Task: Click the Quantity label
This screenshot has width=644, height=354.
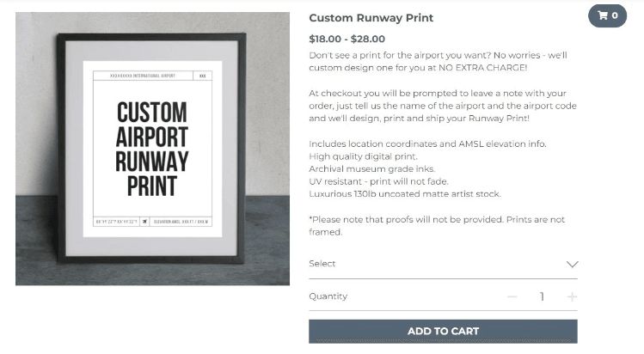Action: (328, 296)
